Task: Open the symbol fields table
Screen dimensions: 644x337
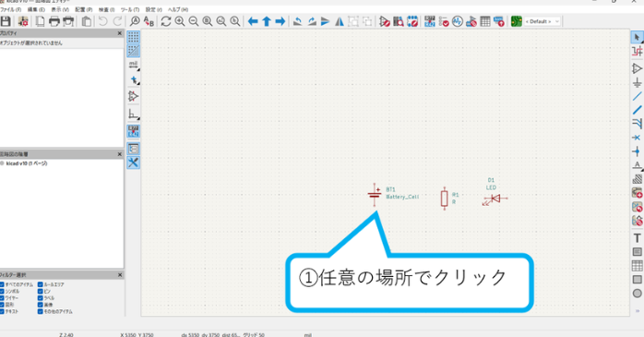Action: point(485,21)
